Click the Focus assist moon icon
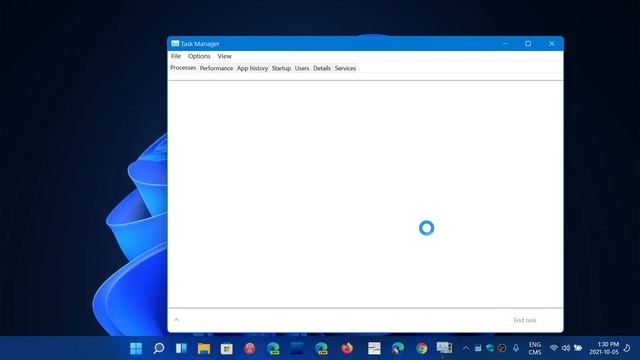The width and height of the screenshot is (640, 360). tap(627, 348)
